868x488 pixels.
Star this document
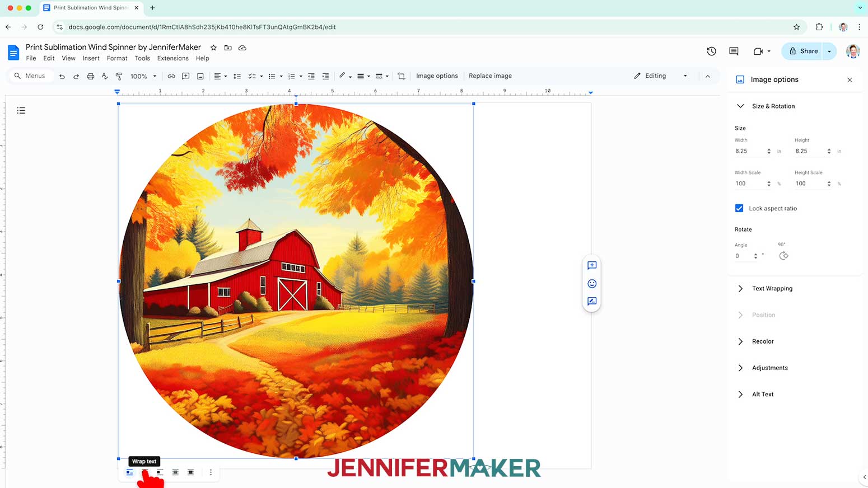click(x=213, y=48)
